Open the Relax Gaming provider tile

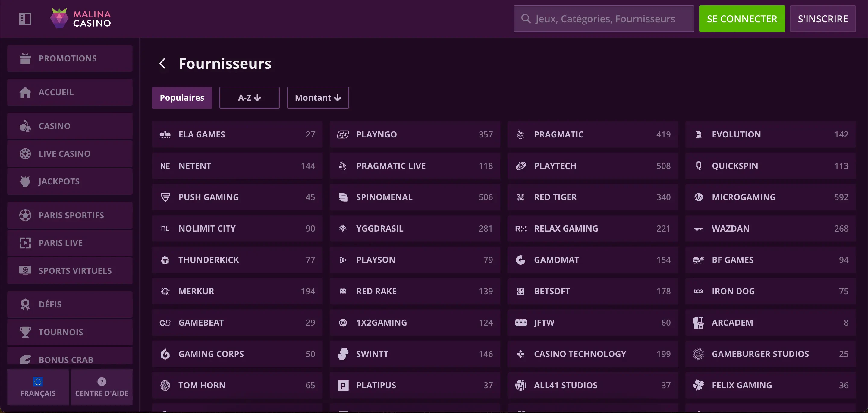click(x=593, y=229)
